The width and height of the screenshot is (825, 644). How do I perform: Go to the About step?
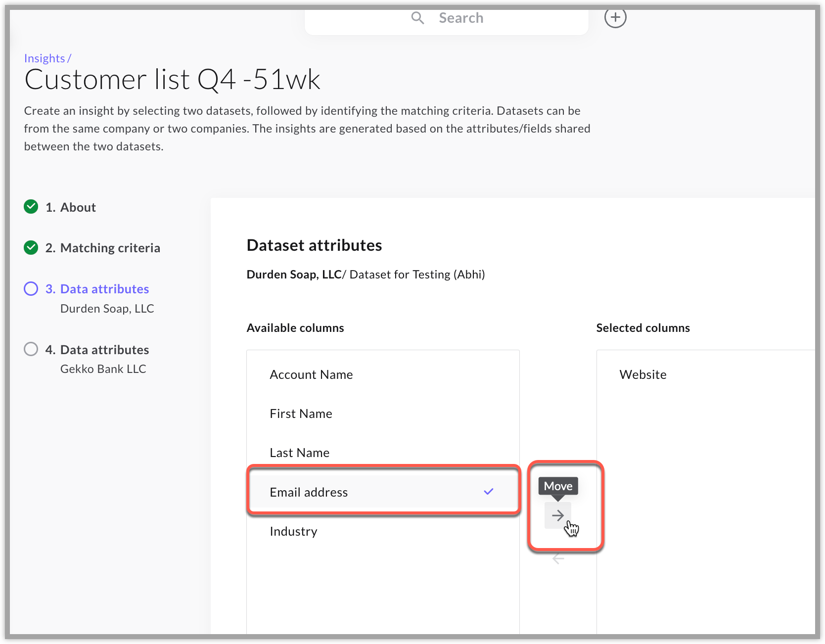(78, 207)
